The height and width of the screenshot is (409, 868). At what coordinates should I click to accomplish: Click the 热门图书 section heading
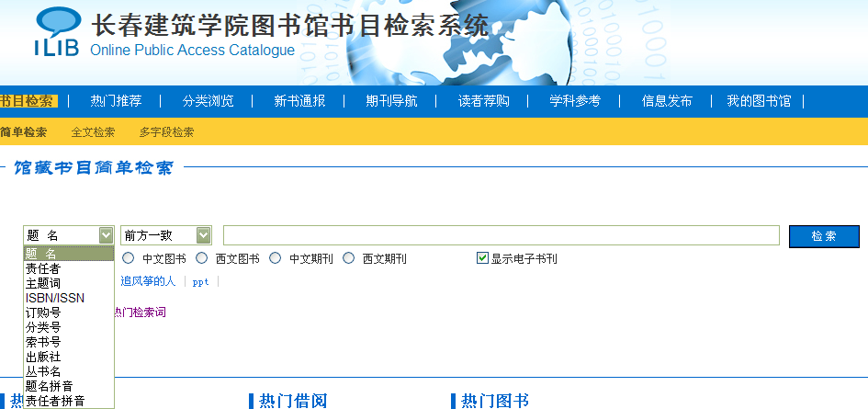(495, 401)
